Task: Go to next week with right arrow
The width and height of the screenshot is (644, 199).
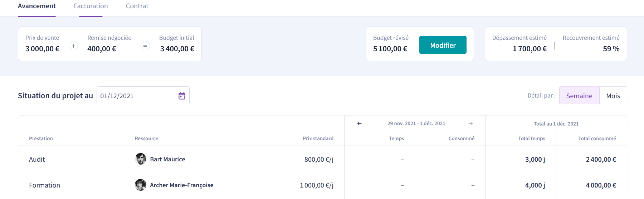Action: (470, 123)
